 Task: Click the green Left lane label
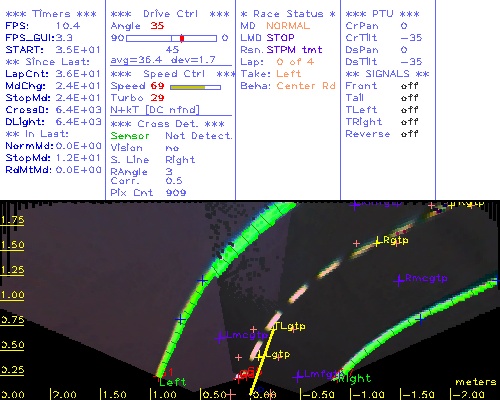pos(173,382)
